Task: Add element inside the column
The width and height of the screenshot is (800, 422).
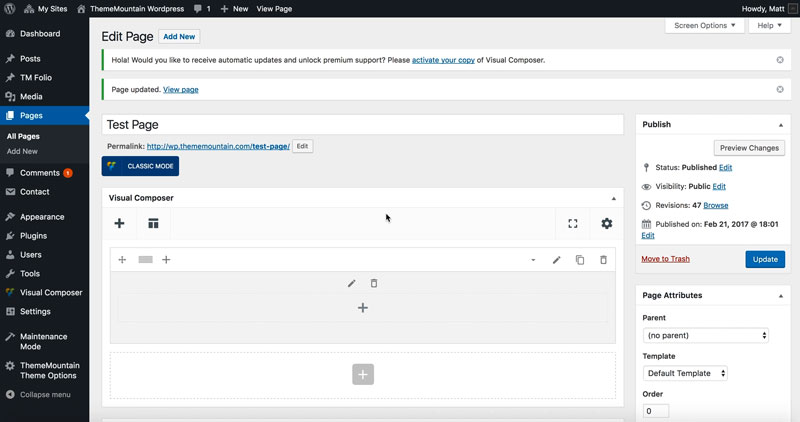Action: click(363, 308)
